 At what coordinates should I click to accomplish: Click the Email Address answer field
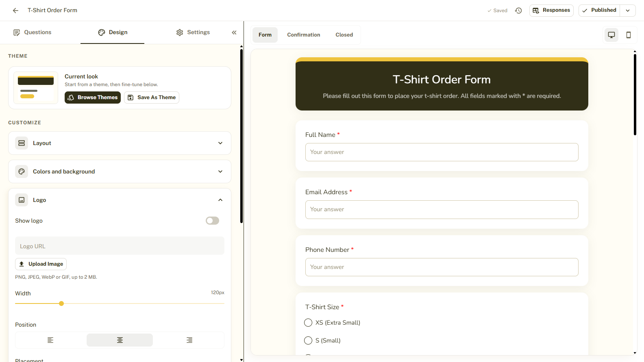click(442, 210)
